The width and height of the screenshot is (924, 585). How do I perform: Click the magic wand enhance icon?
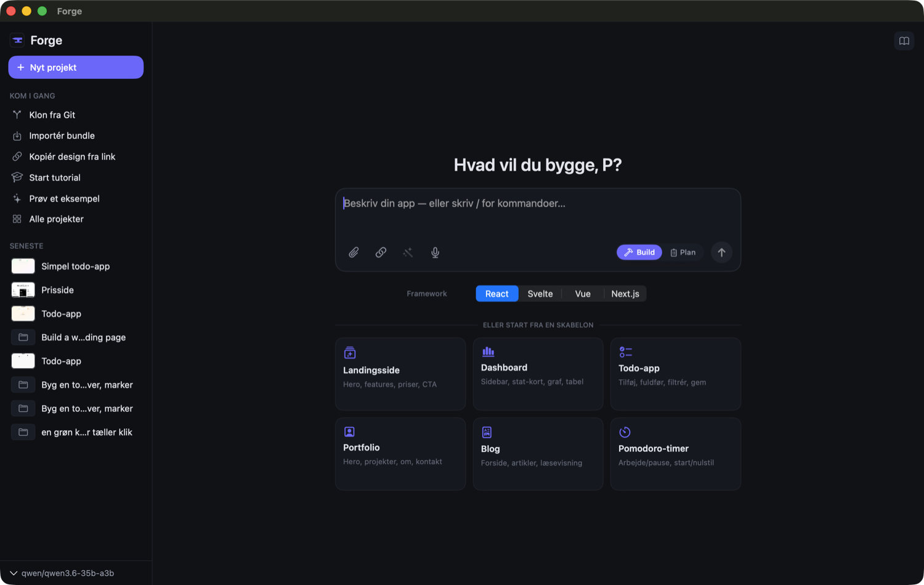pyautogui.click(x=408, y=252)
